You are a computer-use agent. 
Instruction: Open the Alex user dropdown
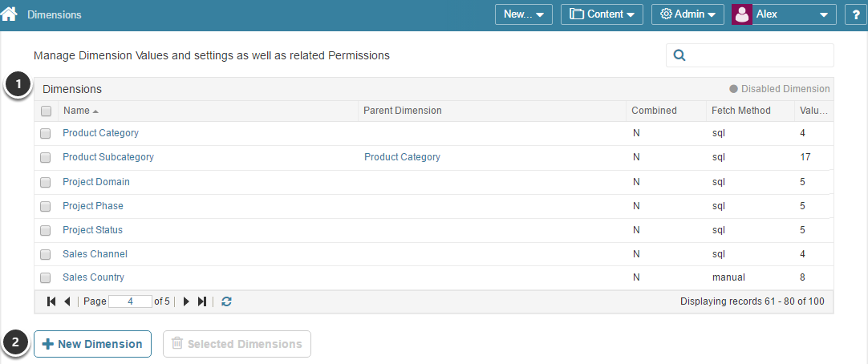pos(784,14)
